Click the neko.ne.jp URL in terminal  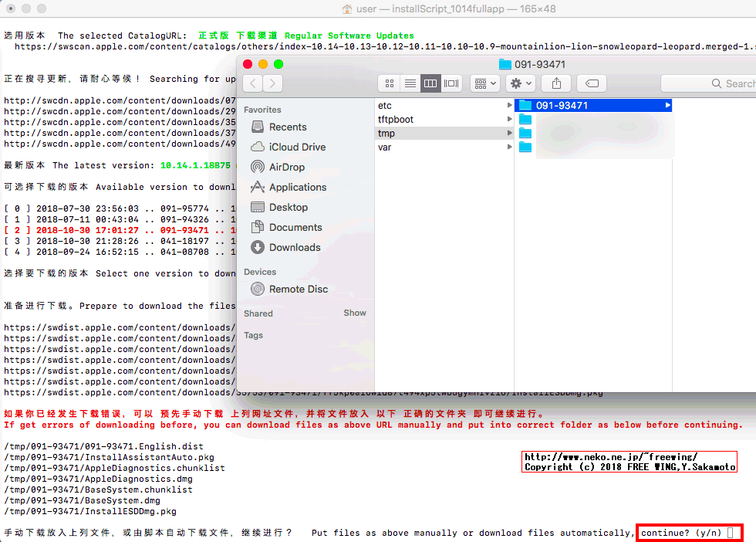pos(611,456)
